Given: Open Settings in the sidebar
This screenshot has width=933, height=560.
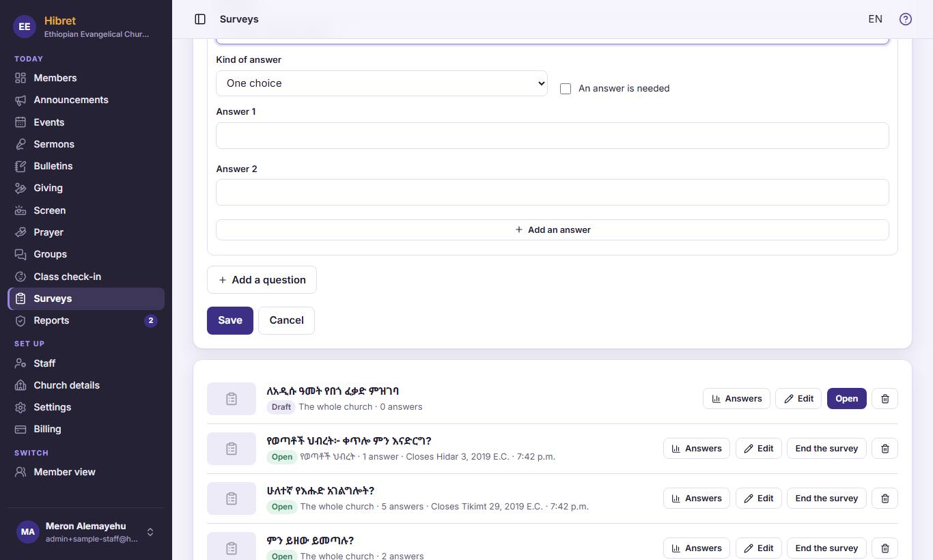Looking at the screenshot, I should (x=86, y=407).
